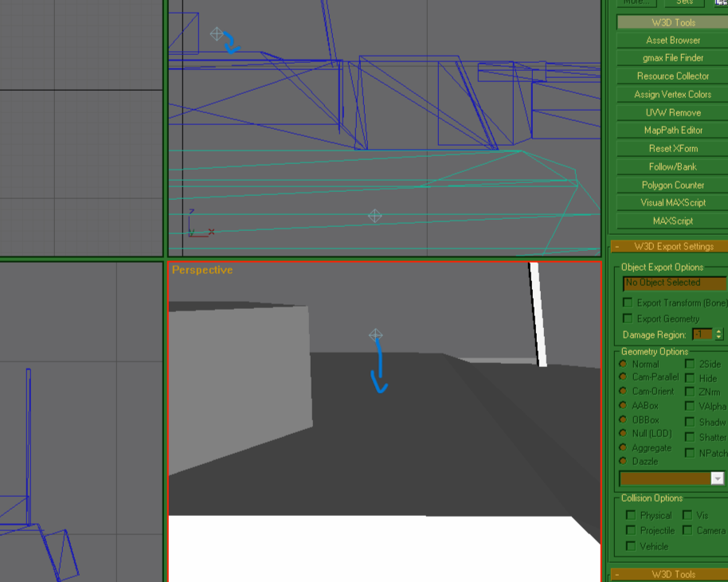This screenshot has width=728, height=582.
Task: Open the Resource Collector
Action: tap(671, 76)
